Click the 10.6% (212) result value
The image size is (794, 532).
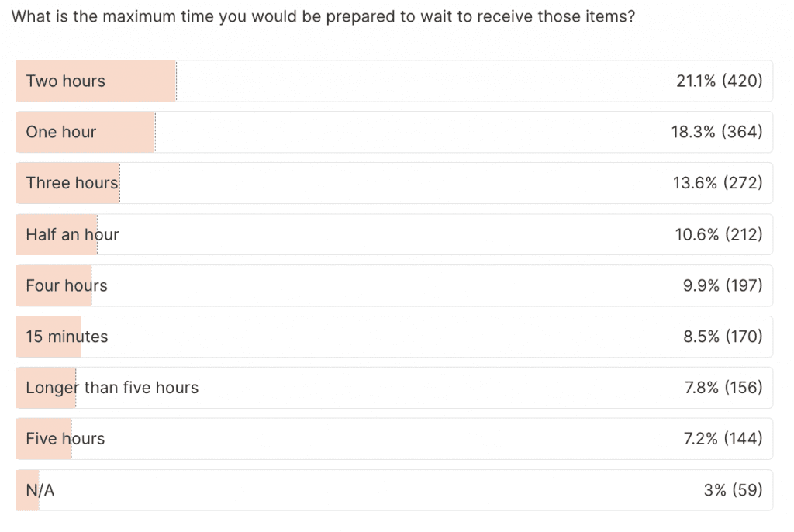pyautogui.click(x=719, y=234)
